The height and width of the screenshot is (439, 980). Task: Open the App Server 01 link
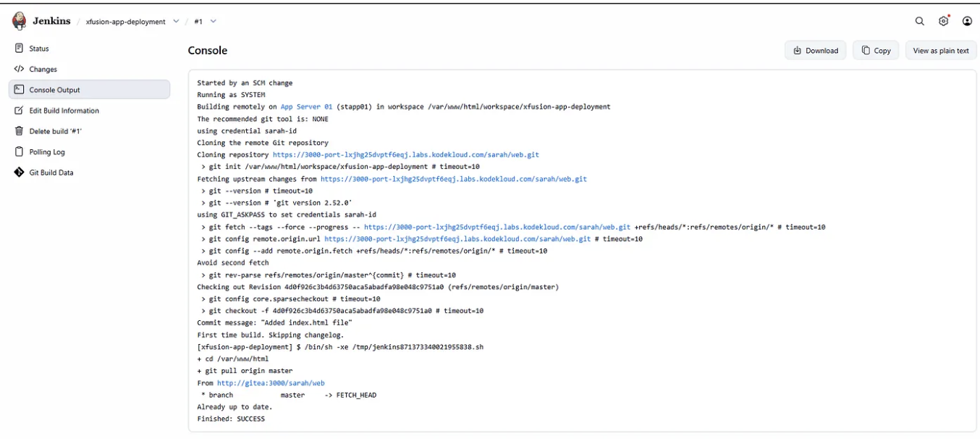[306, 106]
